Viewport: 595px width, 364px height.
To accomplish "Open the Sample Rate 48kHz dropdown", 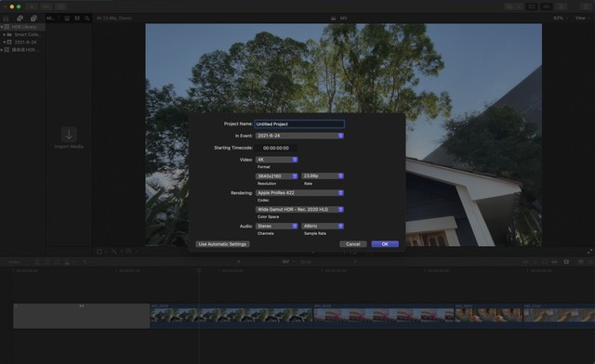I will [x=323, y=226].
